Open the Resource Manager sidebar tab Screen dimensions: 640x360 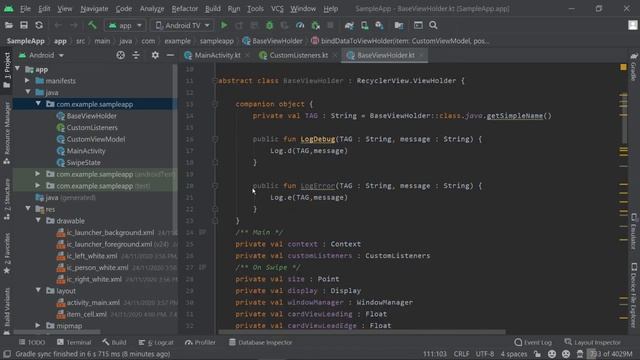point(7,133)
